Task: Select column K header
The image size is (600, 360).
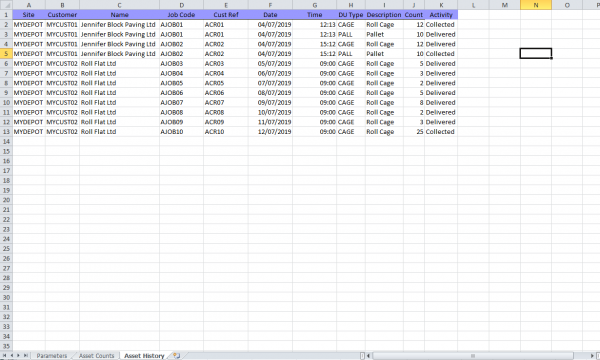Action: [441, 5]
